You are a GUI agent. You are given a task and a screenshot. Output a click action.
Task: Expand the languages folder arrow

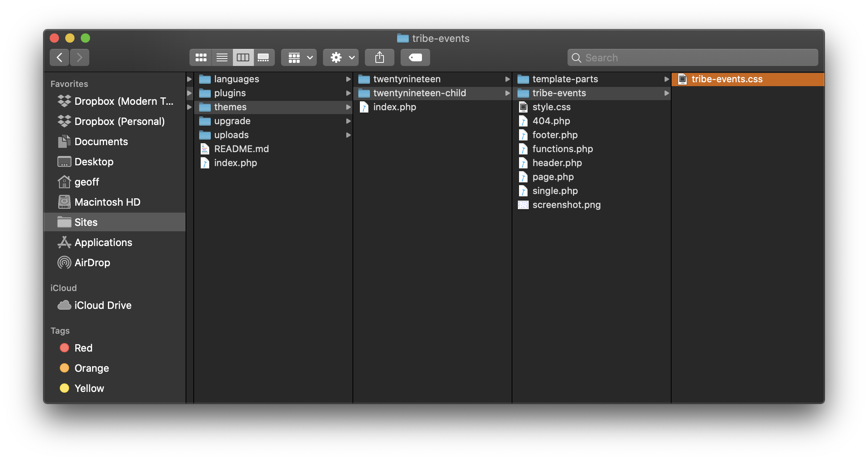(x=348, y=79)
